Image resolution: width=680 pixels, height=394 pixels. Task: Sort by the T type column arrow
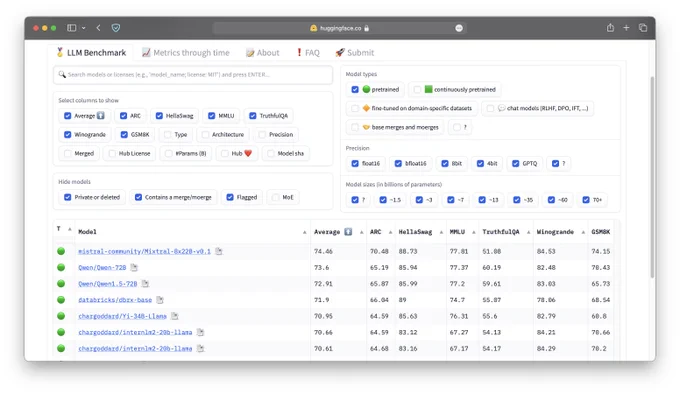pyautogui.click(x=69, y=229)
